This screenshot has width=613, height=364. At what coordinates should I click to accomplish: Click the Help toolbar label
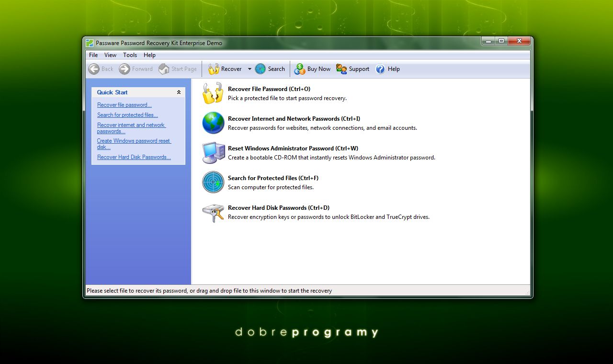coord(394,69)
